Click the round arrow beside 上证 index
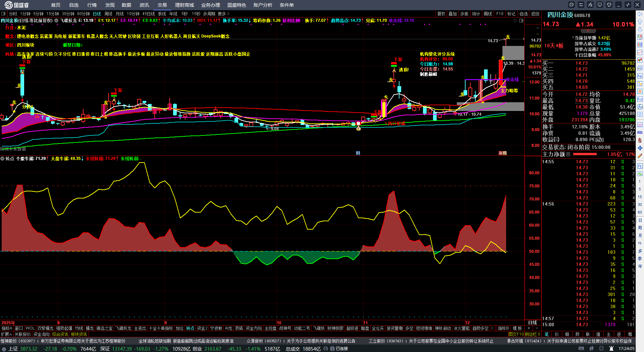The height and width of the screenshot is (352, 644). [4, 349]
